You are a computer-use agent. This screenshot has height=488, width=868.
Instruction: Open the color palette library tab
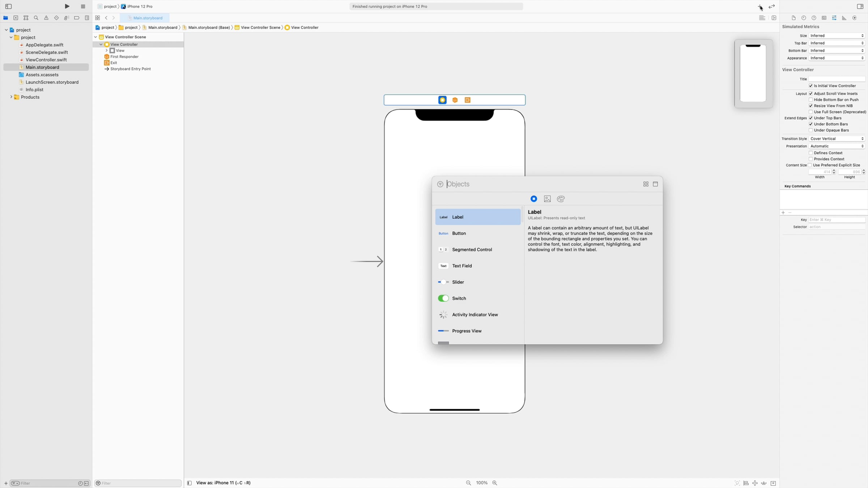[x=561, y=199]
